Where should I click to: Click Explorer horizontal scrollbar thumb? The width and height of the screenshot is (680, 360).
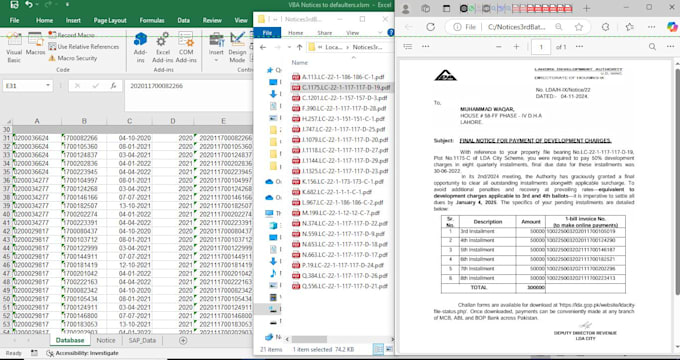(x=309, y=339)
